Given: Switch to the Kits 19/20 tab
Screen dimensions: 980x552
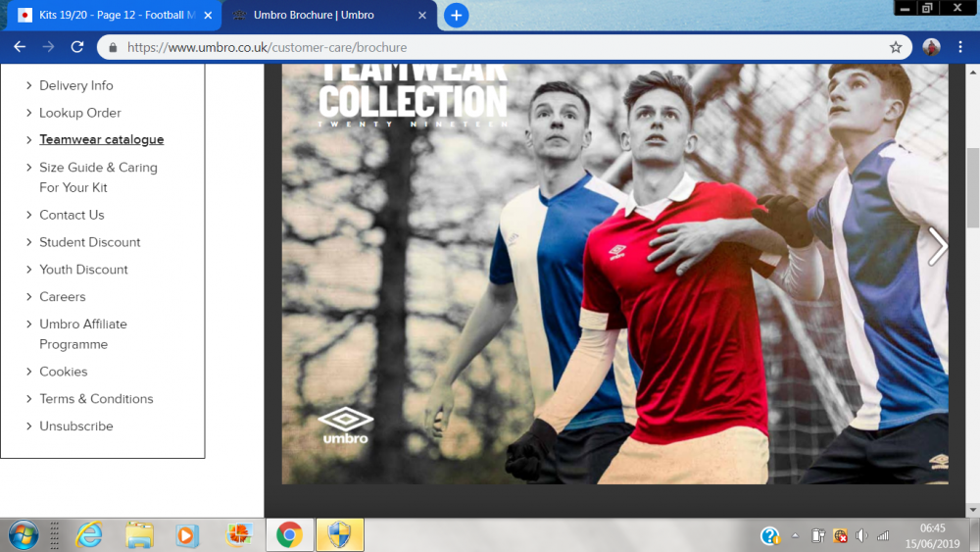Looking at the screenshot, I should [x=108, y=16].
